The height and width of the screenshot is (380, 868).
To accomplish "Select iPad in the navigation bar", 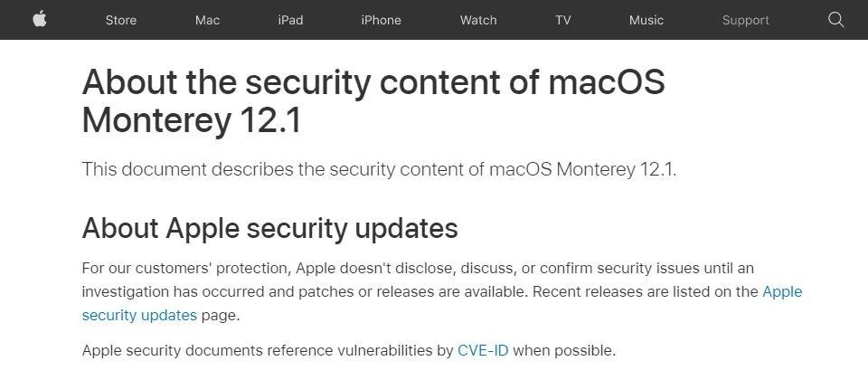I will (290, 20).
